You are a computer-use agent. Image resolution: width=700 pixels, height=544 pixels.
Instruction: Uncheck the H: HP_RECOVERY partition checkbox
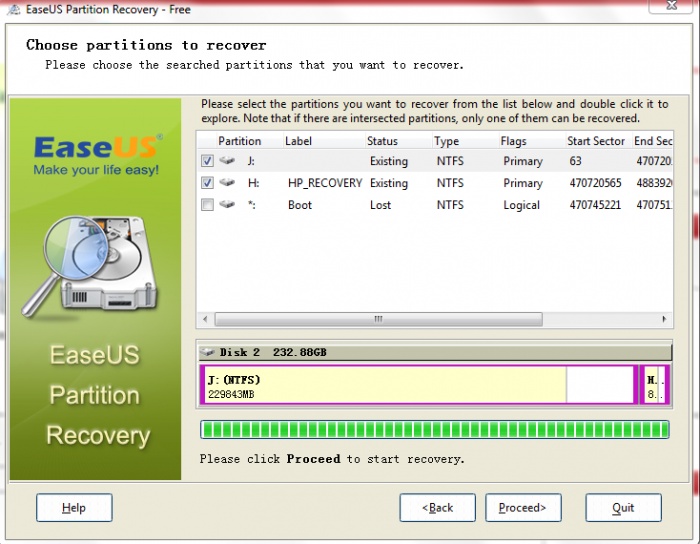pyautogui.click(x=207, y=183)
